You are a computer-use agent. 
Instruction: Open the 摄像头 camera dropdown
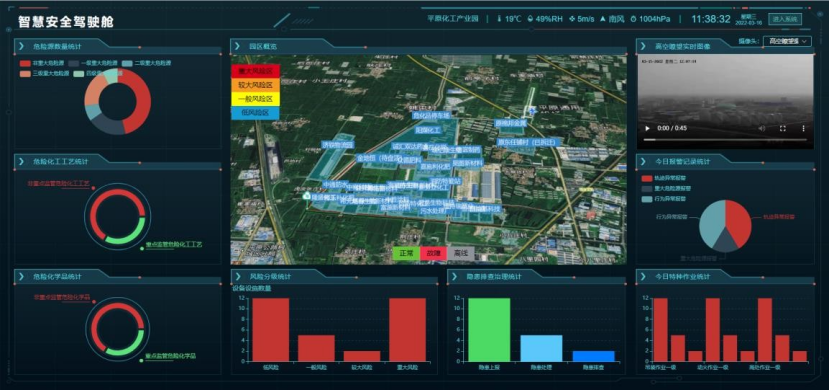pos(787,41)
